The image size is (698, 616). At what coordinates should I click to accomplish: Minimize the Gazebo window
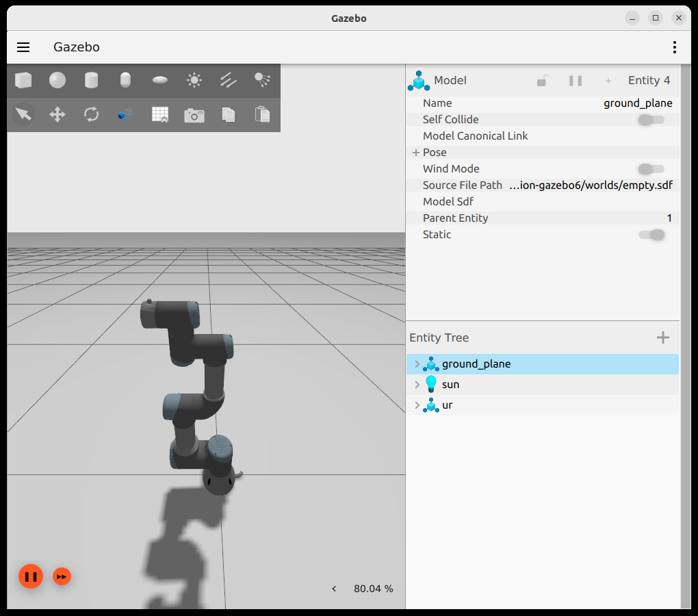[632, 18]
